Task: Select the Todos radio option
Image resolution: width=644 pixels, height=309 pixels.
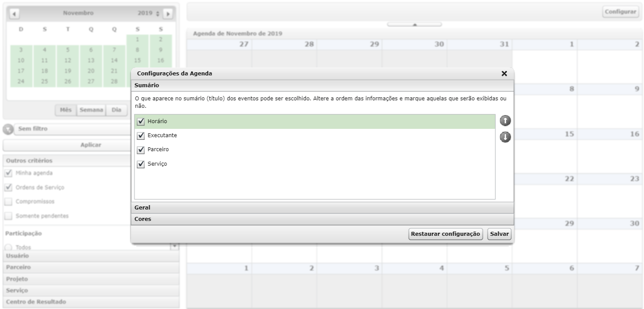Action: click(x=8, y=247)
